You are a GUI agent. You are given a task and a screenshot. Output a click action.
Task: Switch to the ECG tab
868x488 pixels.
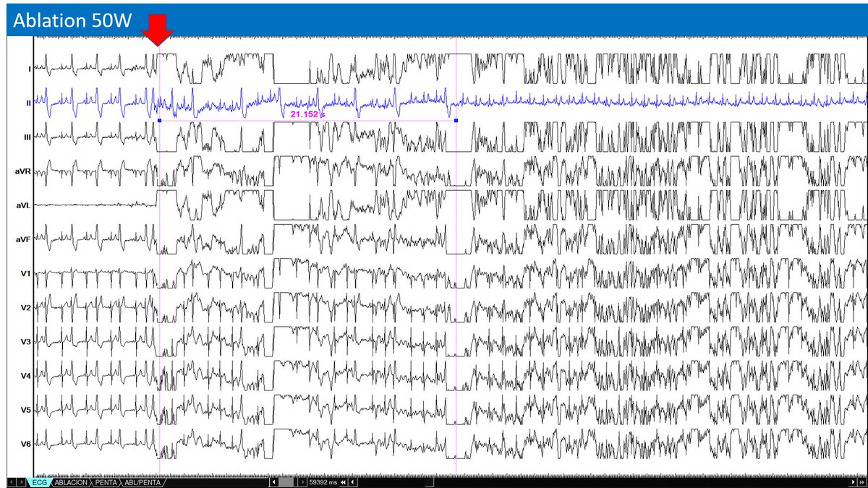click(40, 482)
